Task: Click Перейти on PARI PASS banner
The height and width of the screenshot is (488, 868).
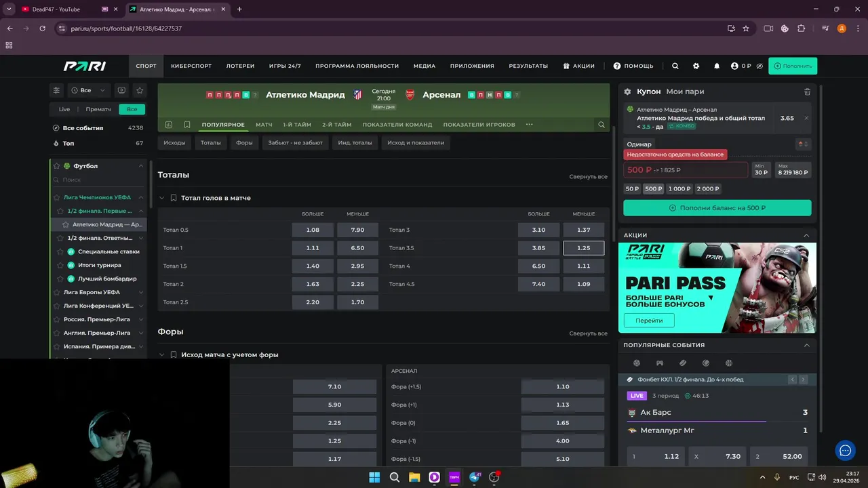Action: click(649, 321)
